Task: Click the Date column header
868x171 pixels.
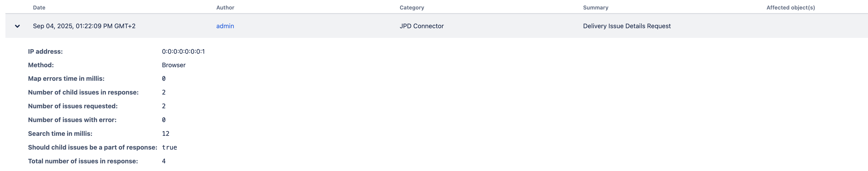Action: (x=39, y=7)
